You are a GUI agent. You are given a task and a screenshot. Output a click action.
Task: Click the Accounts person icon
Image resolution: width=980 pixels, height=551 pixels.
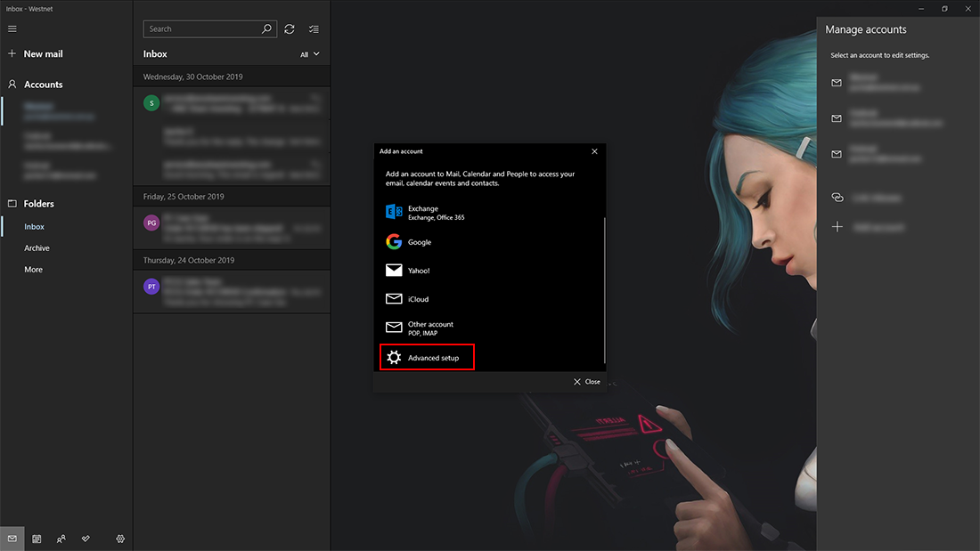(12, 84)
